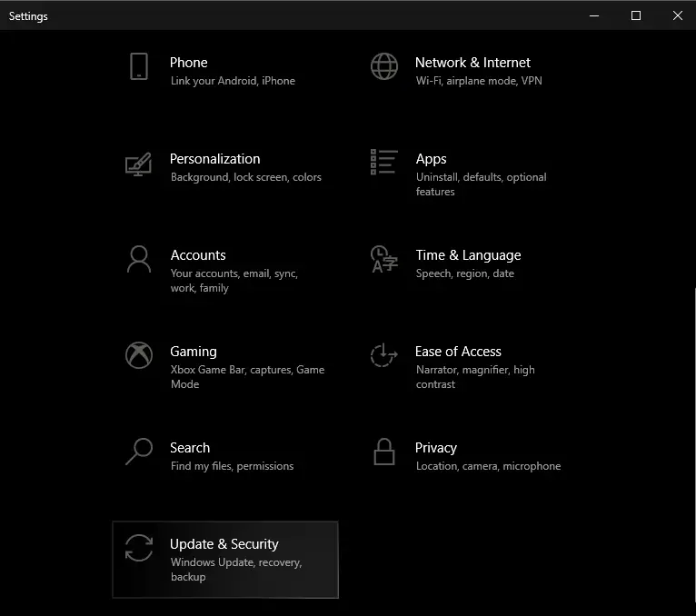Click 'Location, camera, microphone' description
This screenshot has width=696, height=616.
(x=488, y=466)
